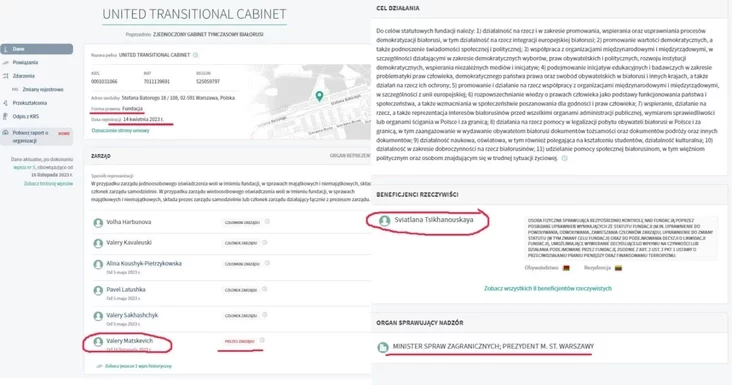Expand Zobacz wszystkich 8 beneficjentów rzeczywistych
This screenshot has height=385, width=732.
548,288
